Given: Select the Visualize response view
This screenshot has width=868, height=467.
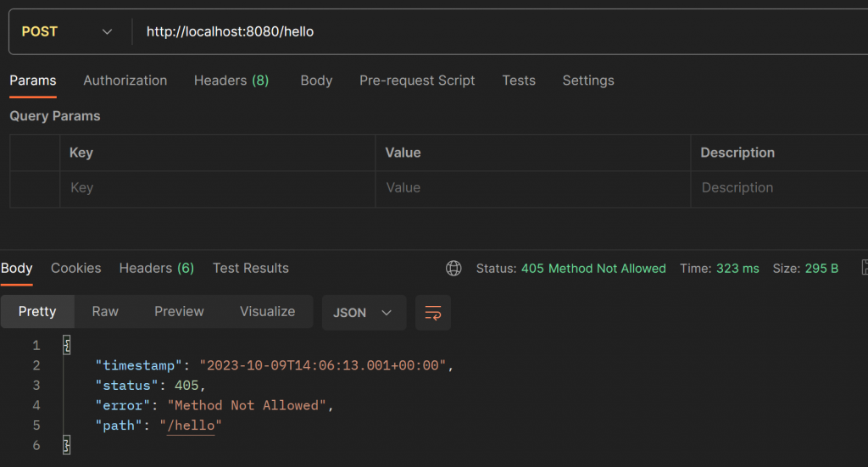Looking at the screenshot, I should [267, 312].
